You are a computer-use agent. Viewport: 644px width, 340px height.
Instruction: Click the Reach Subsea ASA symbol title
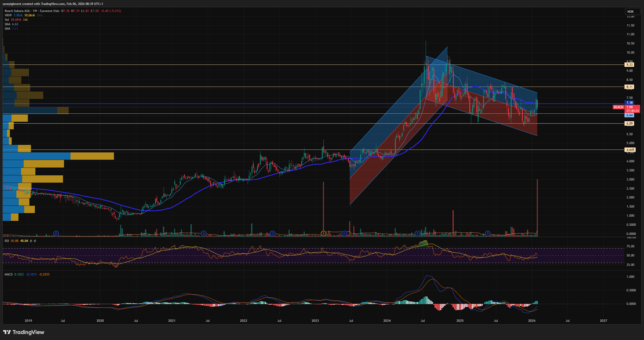point(17,11)
